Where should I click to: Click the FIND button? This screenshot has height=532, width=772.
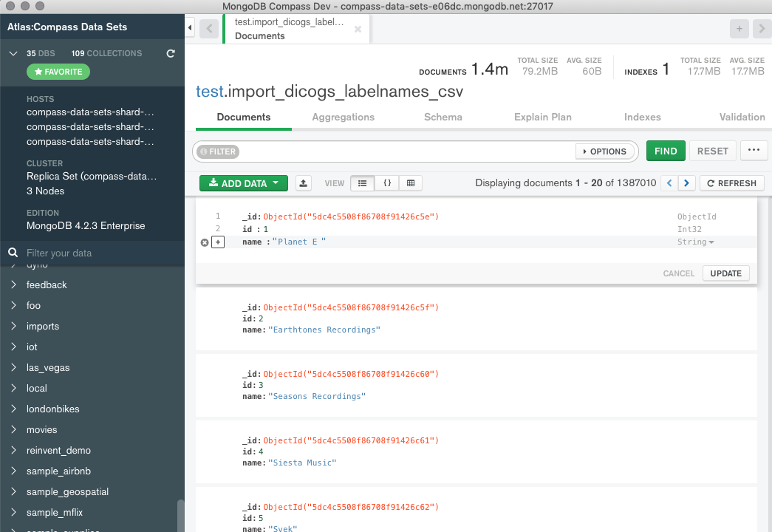pos(666,151)
